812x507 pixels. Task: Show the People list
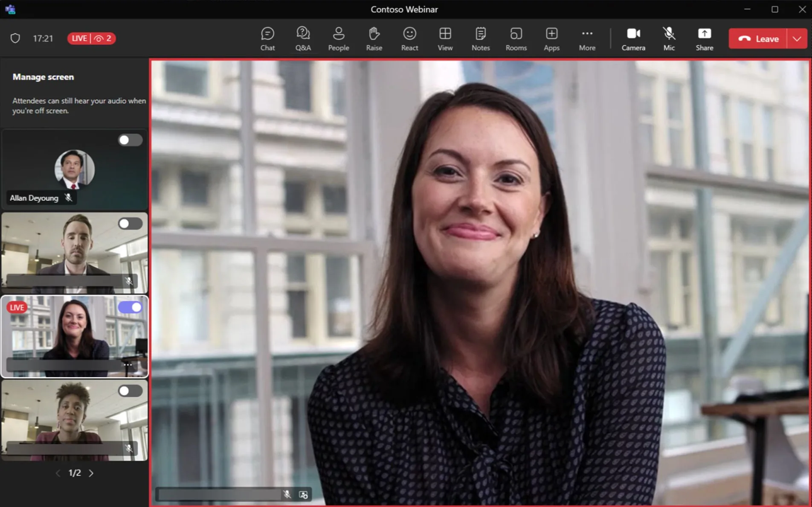tap(339, 38)
